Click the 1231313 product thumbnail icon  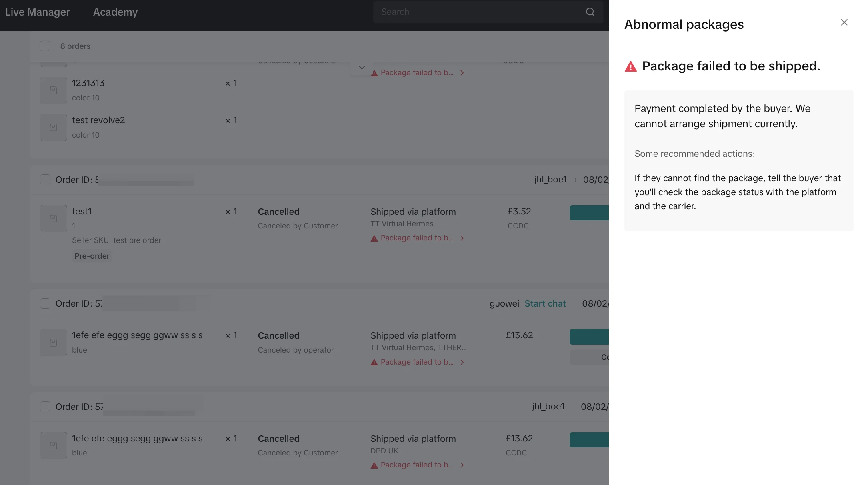[53, 90]
